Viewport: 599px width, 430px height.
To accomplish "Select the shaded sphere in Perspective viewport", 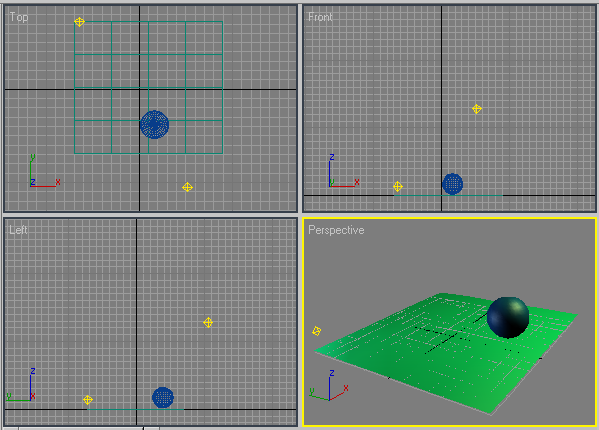I will [508, 317].
